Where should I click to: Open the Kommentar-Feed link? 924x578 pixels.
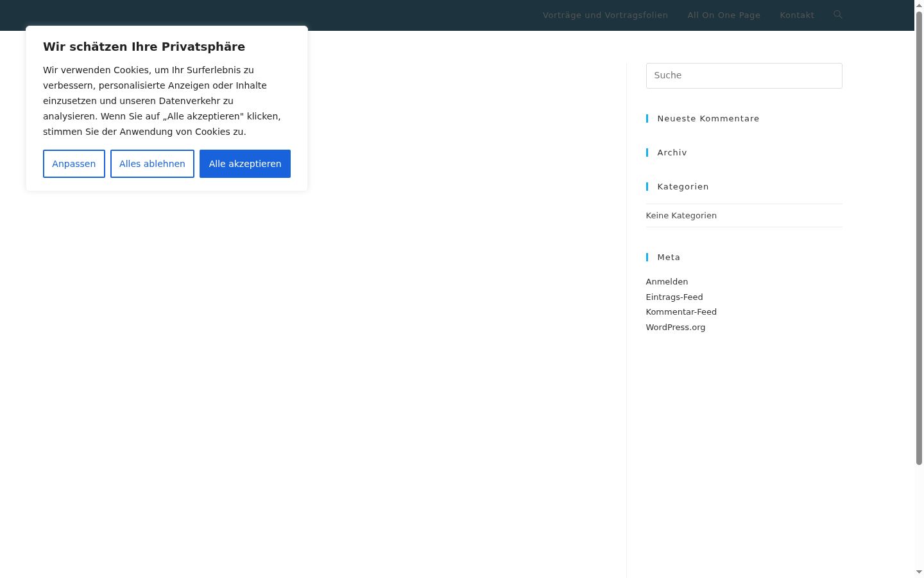point(681,312)
